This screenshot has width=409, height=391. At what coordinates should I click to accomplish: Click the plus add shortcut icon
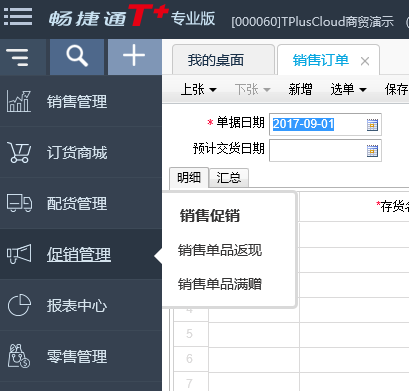[x=134, y=55]
